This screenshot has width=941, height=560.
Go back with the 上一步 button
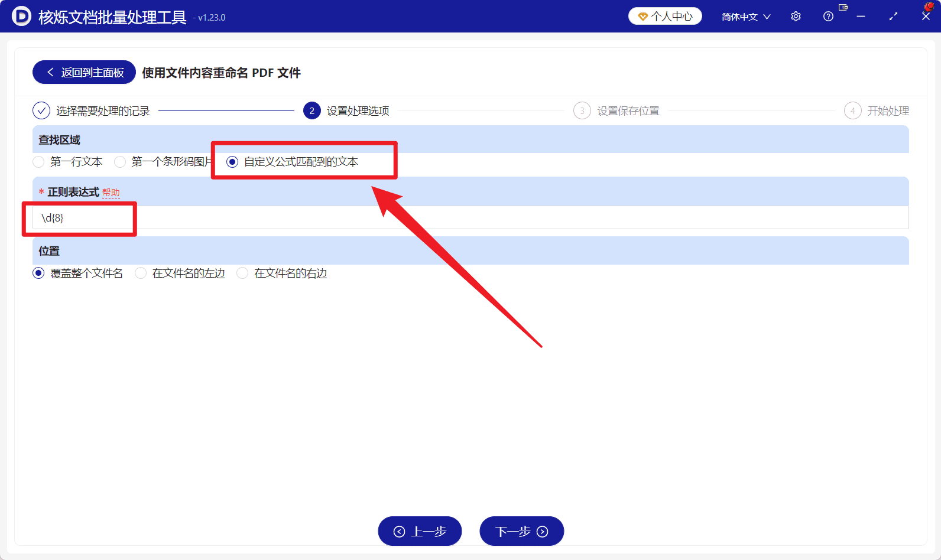(x=420, y=531)
